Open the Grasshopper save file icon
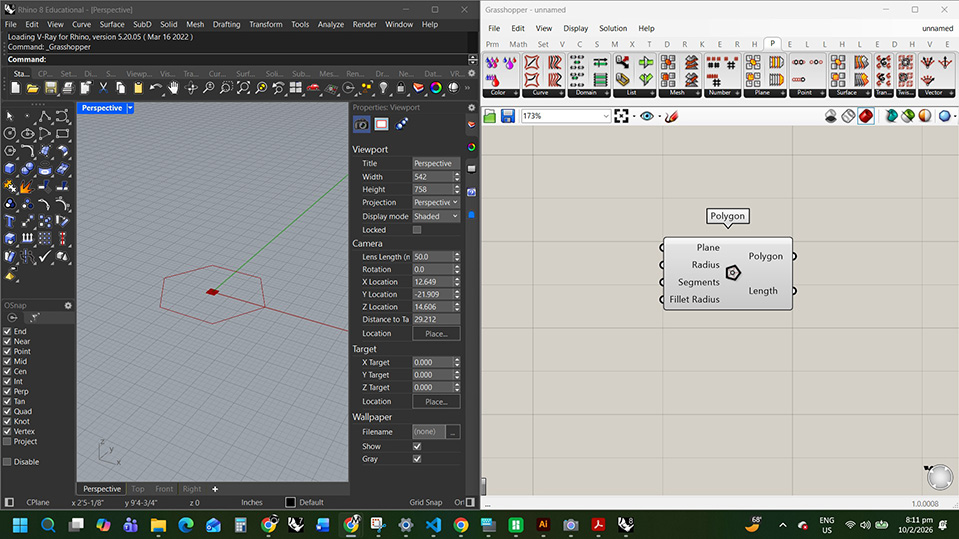 508,117
